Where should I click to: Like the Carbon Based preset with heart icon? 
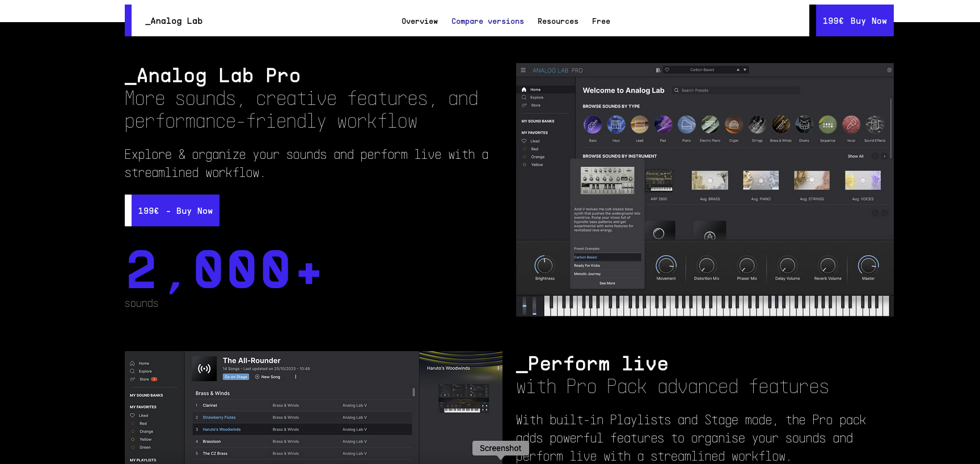667,70
